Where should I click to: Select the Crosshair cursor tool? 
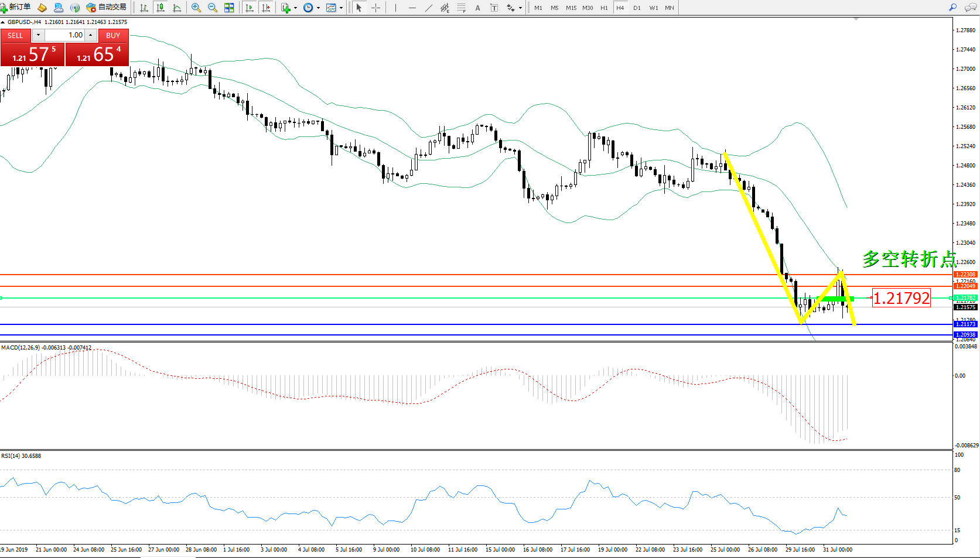[375, 8]
